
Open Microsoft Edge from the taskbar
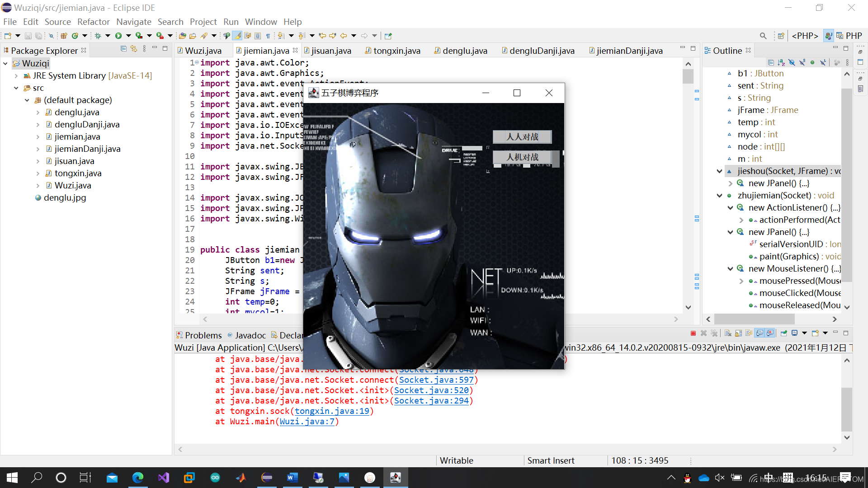point(137,478)
